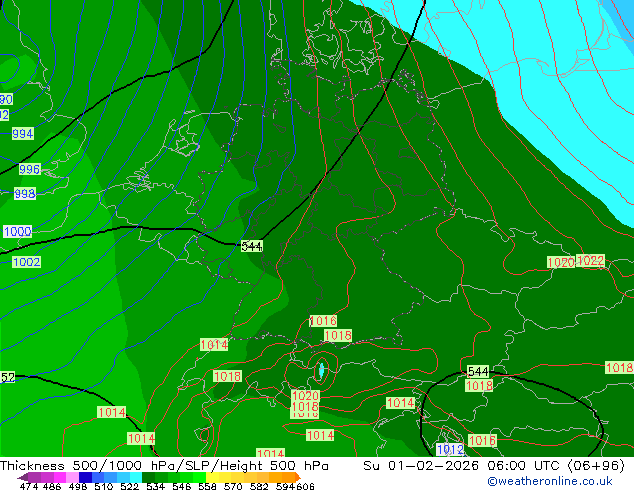Click the 1016 label next to blue 1012

click(482, 440)
